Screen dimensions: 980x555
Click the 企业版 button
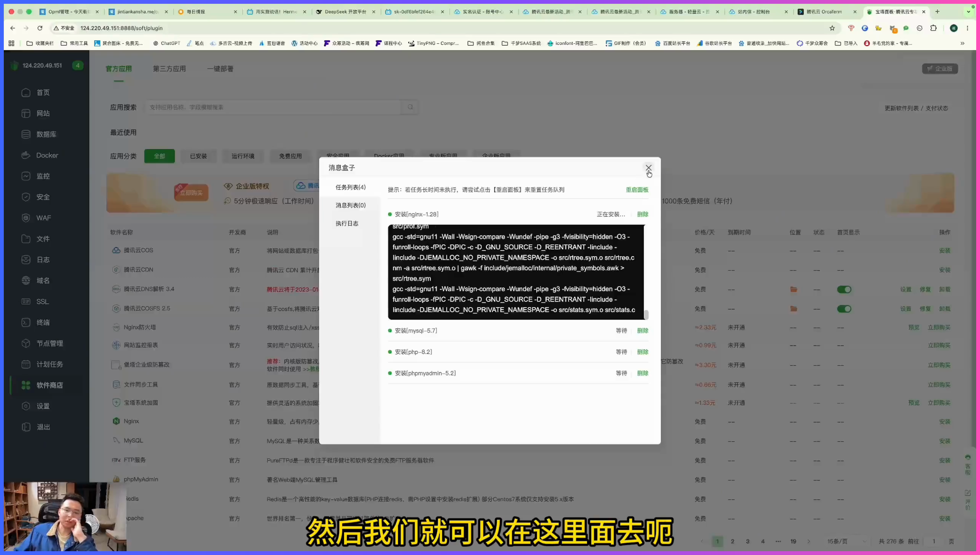[940, 69]
